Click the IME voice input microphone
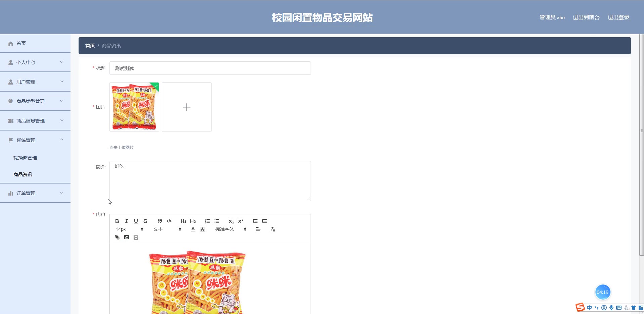Screen dimensions: 644x314 click(x=611, y=308)
